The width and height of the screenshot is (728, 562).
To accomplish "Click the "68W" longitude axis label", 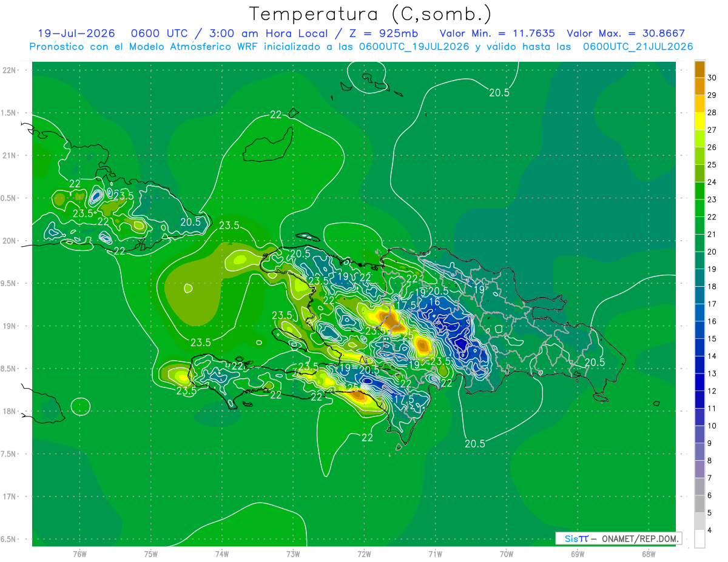I will click(x=649, y=554).
